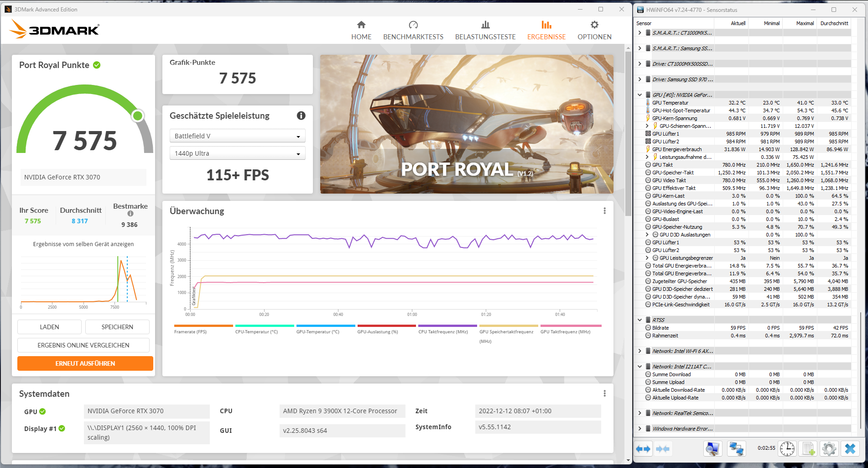Click the GPU-Auslastung (%) red legend swatch
Viewport: 868px width, 468px height.
387,326
